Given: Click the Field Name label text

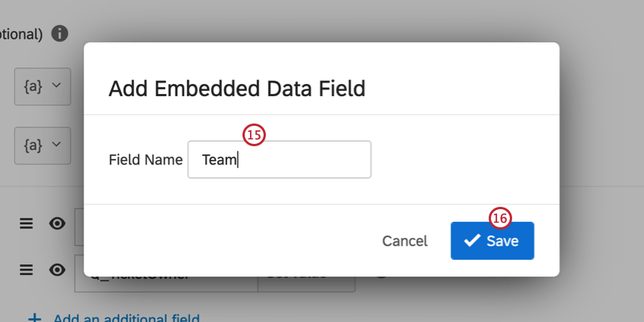Looking at the screenshot, I should (x=145, y=160).
